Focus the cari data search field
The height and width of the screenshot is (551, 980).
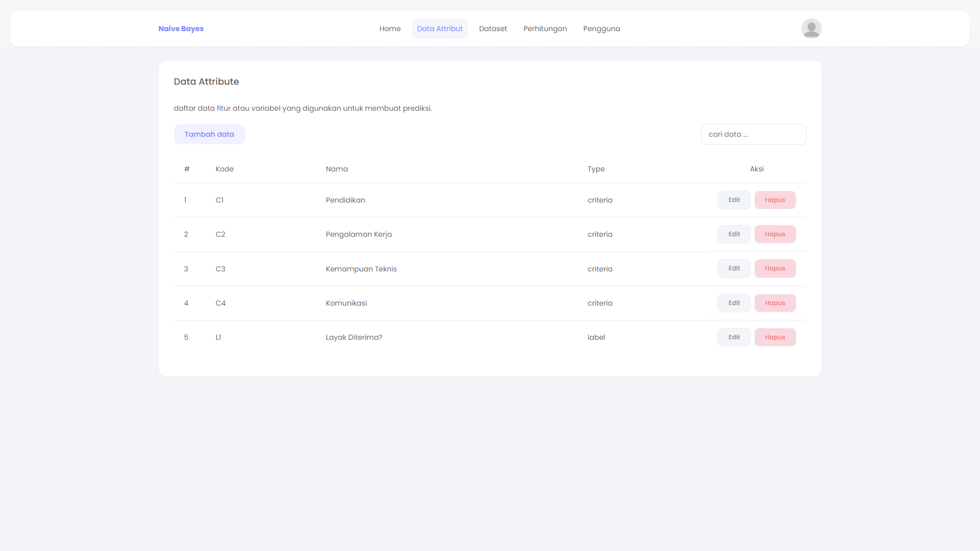pos(753,134)
